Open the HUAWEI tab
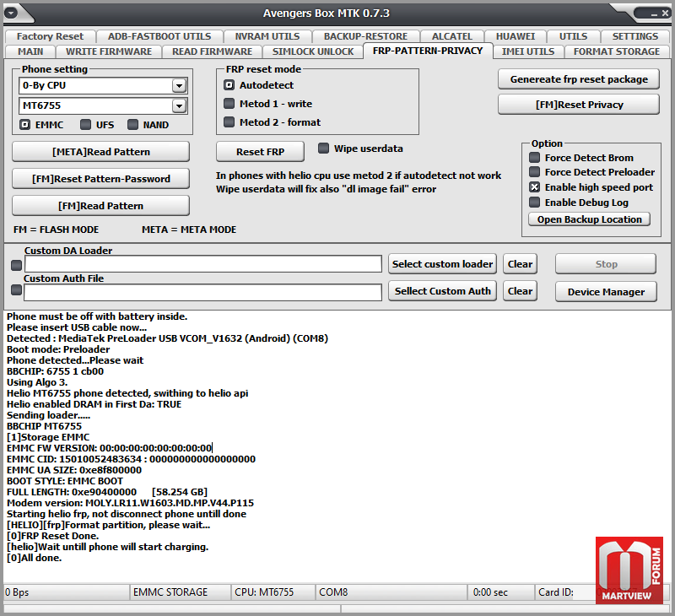Screen dimensions: 675x616 516,36
